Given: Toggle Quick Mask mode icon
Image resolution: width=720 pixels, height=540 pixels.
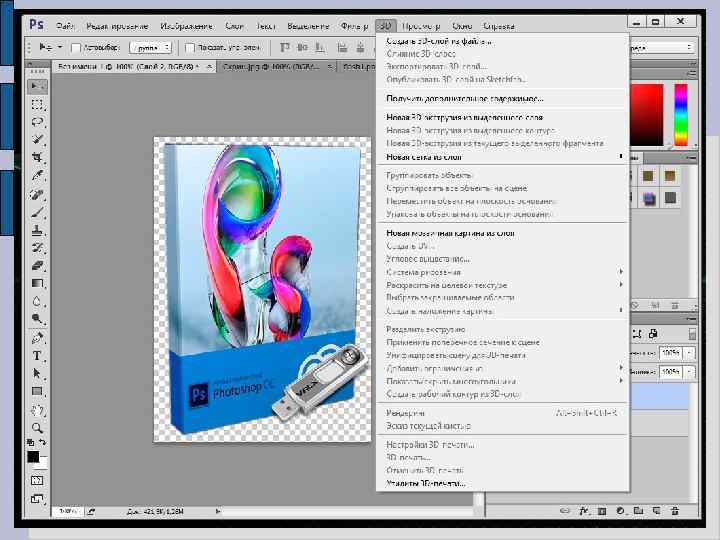Looking at the screenshot, I should point(37,481).
